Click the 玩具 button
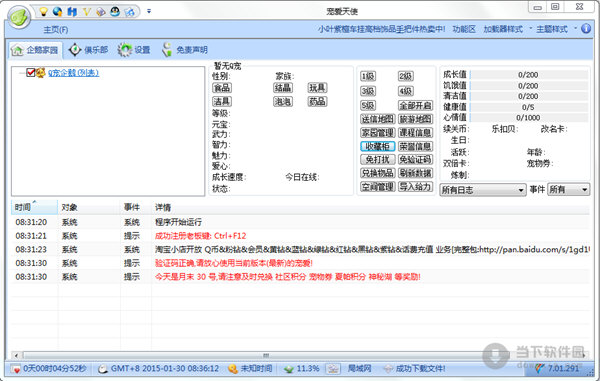The width and height of the screenshot is (600, 381). 317,88
